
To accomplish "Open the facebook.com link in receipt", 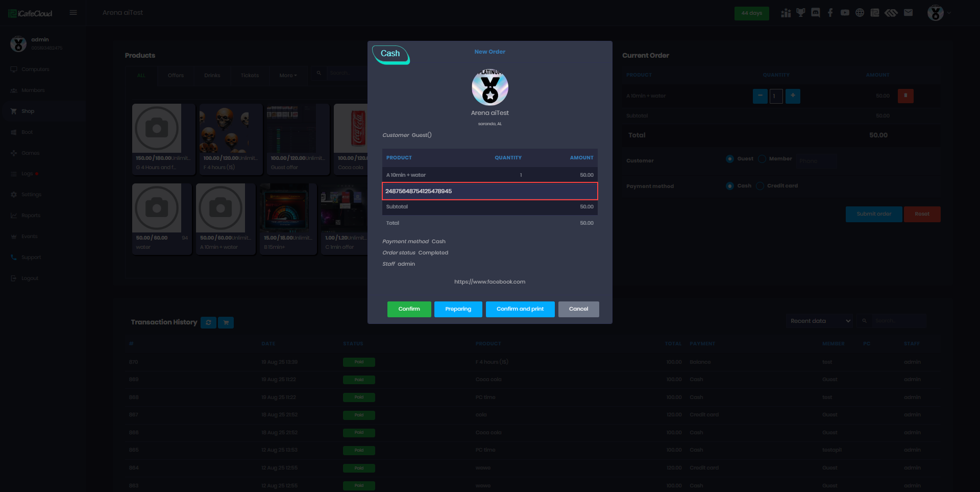I will pos(490,282).
